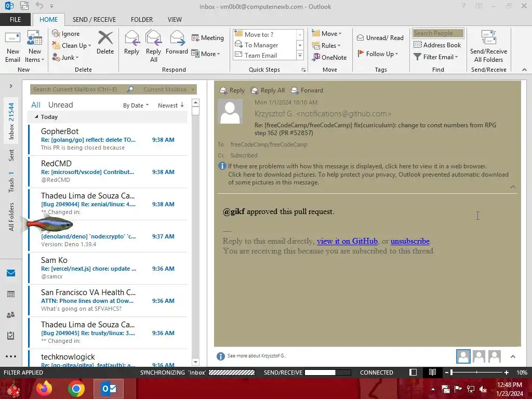Open the Follow Up flag dropdown
Viewport: 532px width, 399px height.
tap(378, 54)
